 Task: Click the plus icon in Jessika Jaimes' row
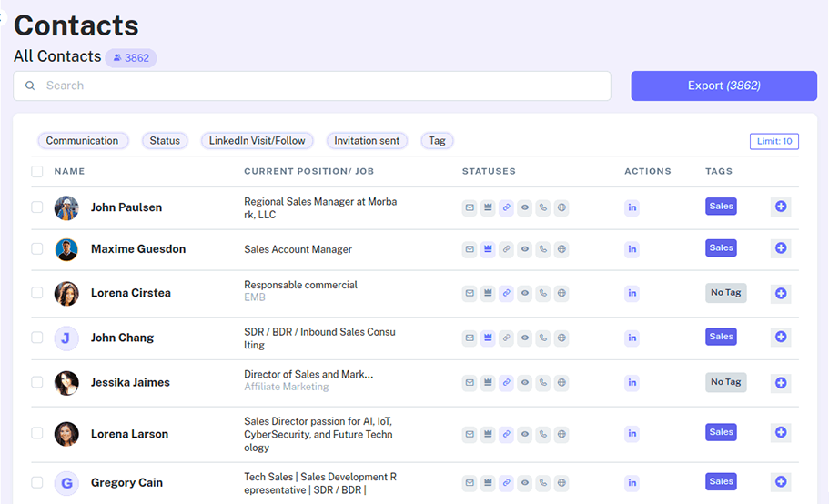coord(781,383)
